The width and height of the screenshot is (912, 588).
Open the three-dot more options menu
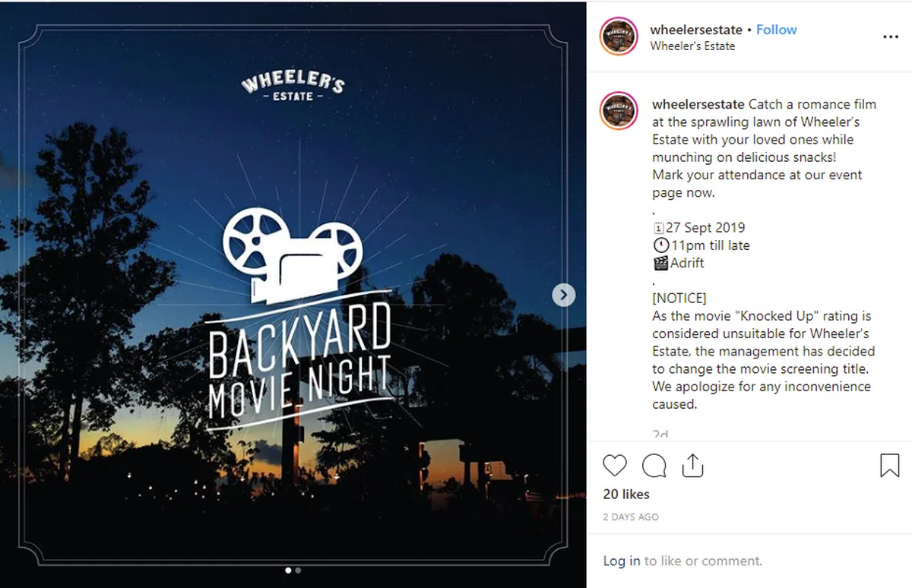click(x=891, y=36)
